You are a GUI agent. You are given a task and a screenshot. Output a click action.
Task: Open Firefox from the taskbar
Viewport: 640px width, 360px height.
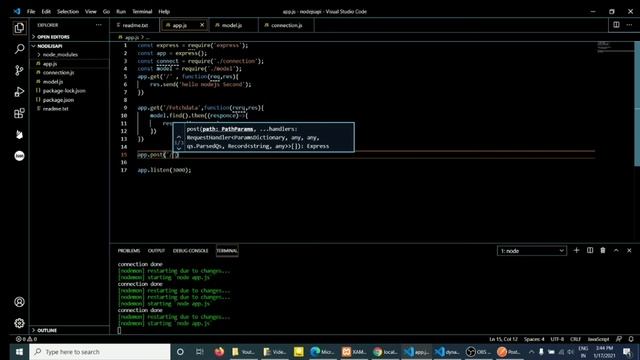[x=219, y=351]
